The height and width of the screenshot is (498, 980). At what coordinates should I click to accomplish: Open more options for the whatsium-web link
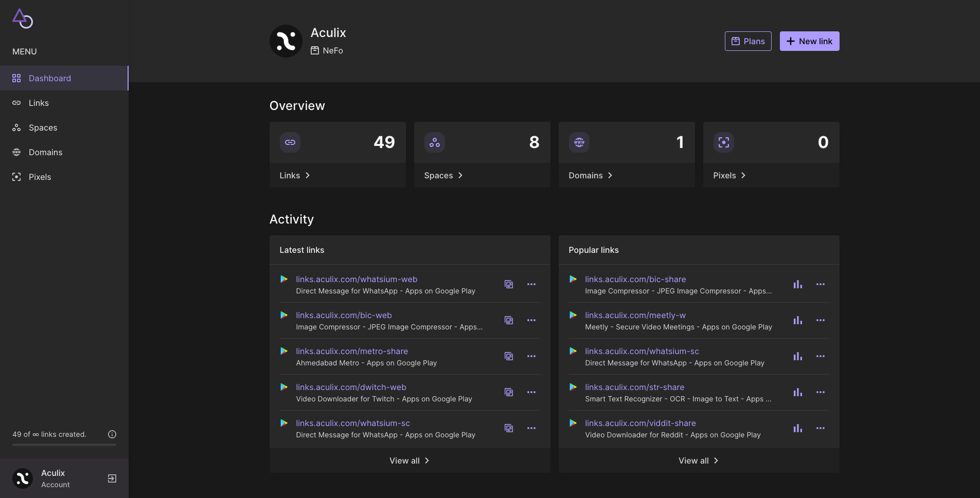531,284
